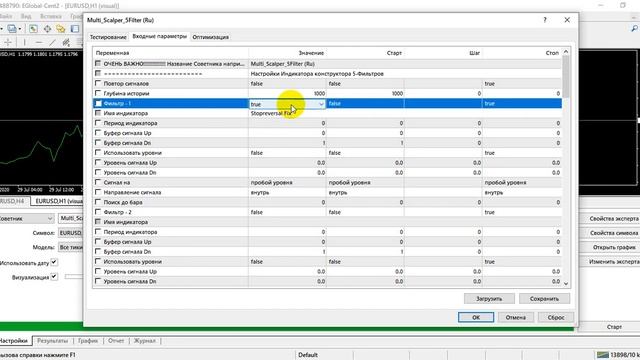Screen dimensions: 640x360
Task: Select the Equidistant Channel tool
Action: pos(66,42)
